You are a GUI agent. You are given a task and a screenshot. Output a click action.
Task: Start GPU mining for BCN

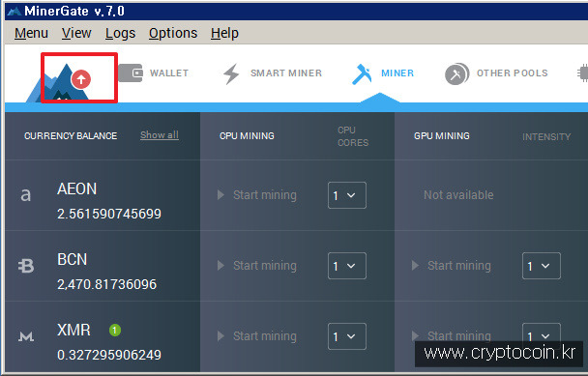[x=452, y=266]
